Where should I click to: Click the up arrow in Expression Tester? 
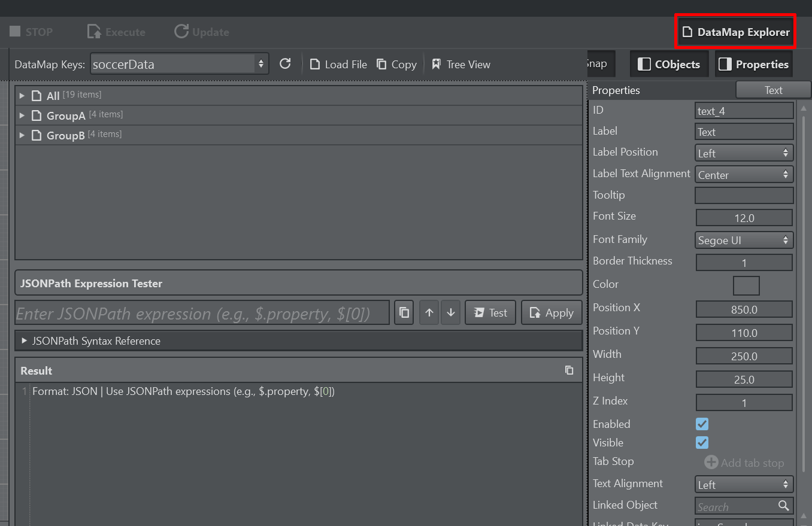[429, 312]
